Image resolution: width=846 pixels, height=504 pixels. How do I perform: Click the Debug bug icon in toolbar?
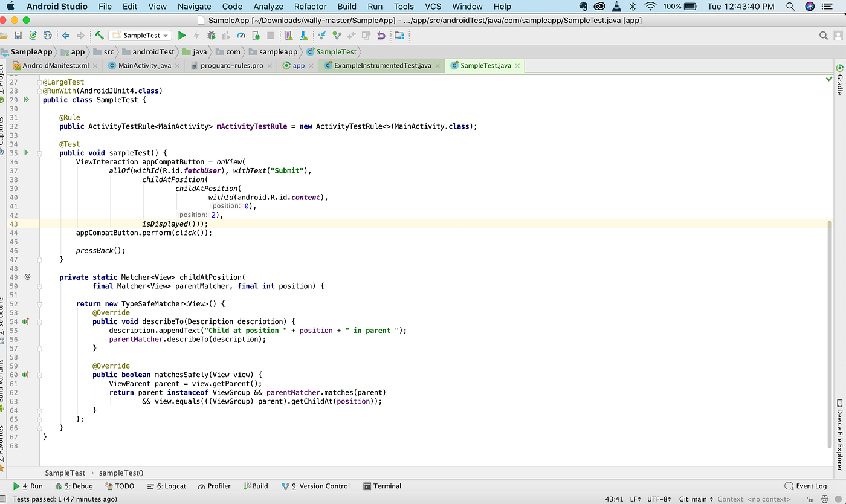click(211, 36)
